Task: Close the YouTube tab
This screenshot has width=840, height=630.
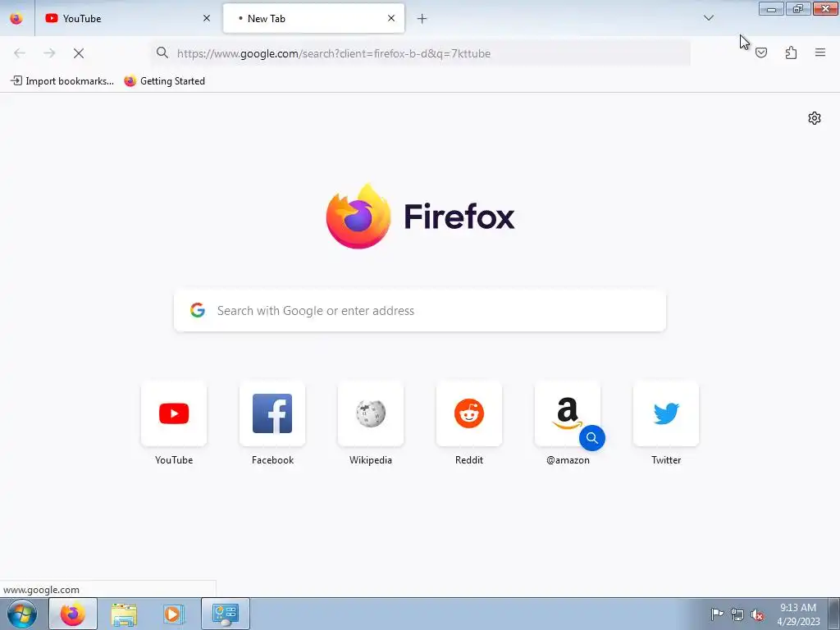Action: pyautogui.click(x=206, y=18)
